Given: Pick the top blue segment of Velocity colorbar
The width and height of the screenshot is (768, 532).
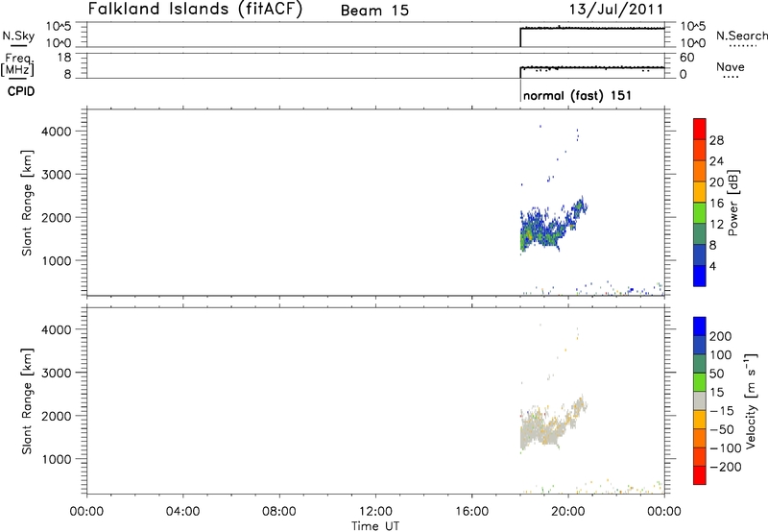Looking at the screenshot, I should click(x=700, y=326).
